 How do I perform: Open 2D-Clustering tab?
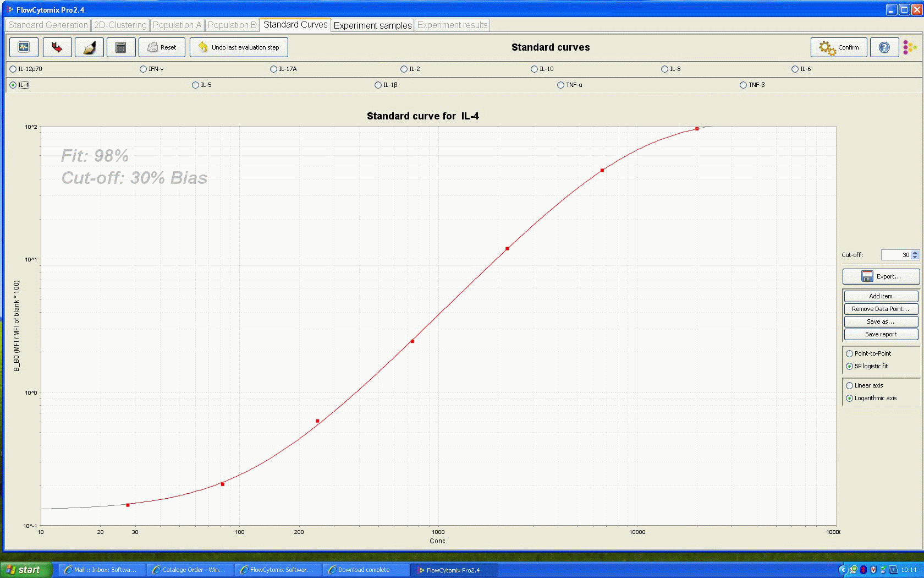pos(120,25)
